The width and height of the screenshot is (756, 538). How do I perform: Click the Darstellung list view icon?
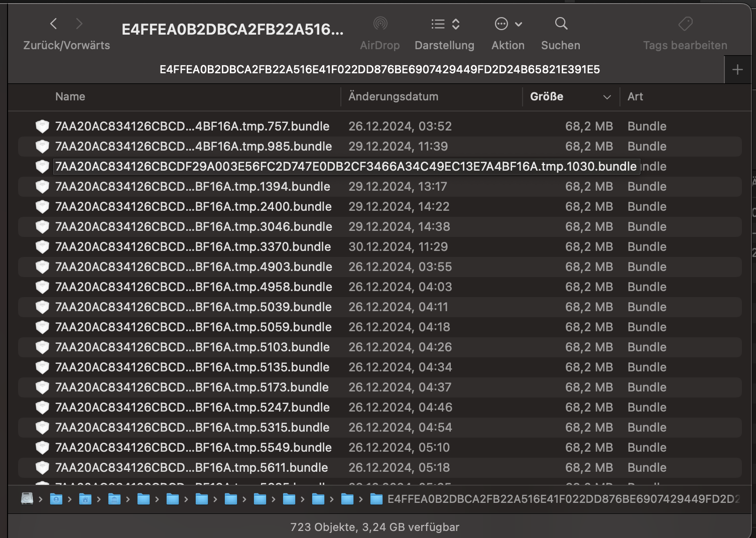(x=437, y=24)
